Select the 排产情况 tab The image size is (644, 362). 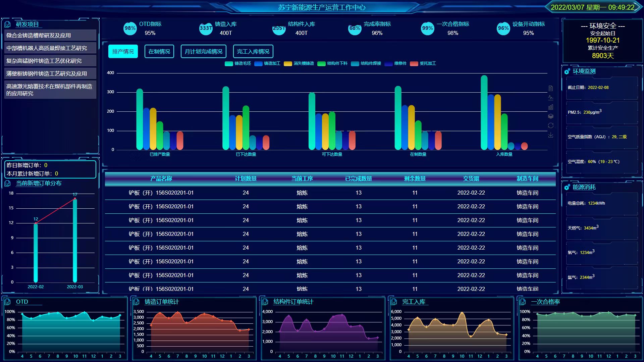(123, 51)
